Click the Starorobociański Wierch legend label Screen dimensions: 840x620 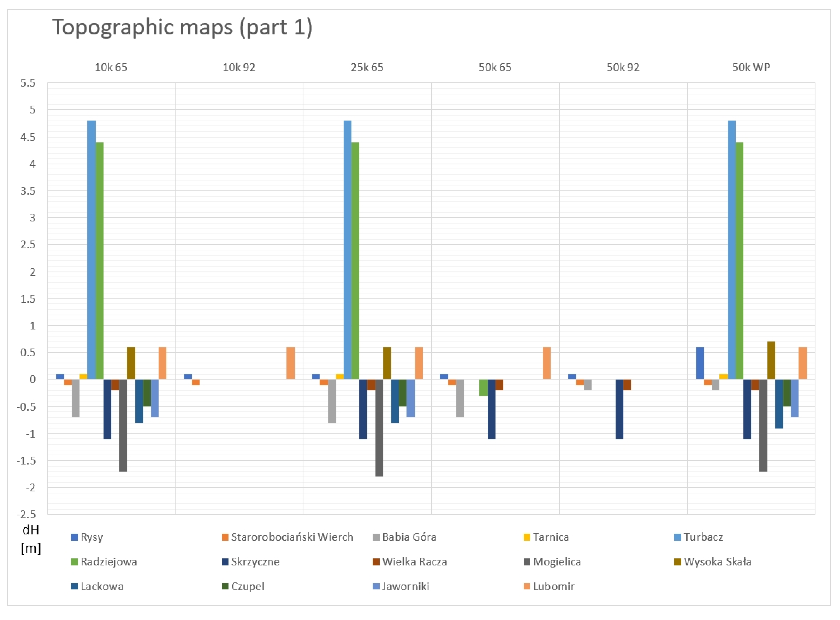coord(292,537)
